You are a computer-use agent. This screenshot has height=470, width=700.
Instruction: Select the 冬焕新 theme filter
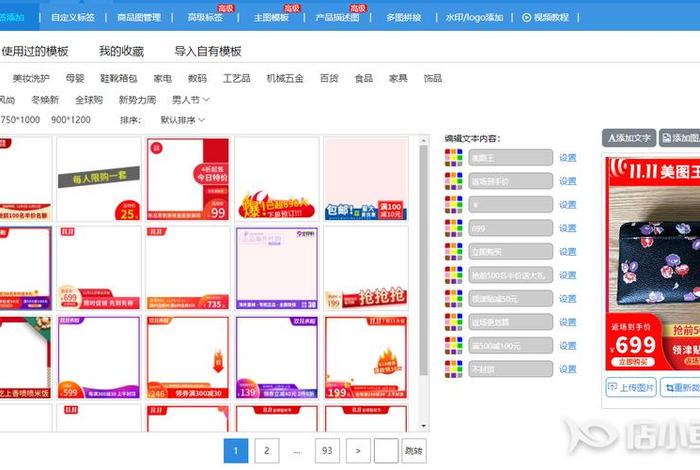click(x=45, y=100)
